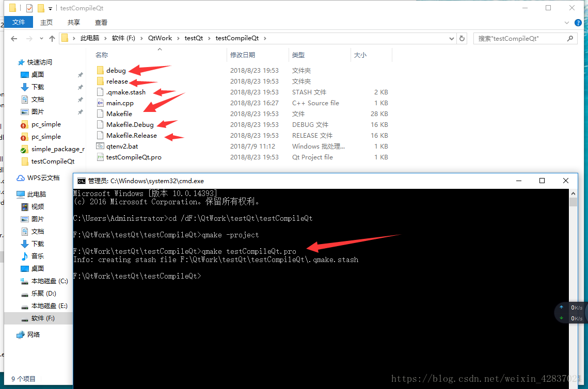Click the New Folder quick access icon

[41, 8]
